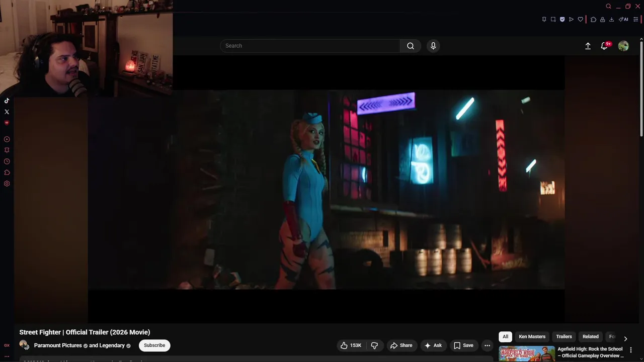This screenshot has width=644, height=362.
Task: Open the browser profile account icon
Action: pos(602,20)
